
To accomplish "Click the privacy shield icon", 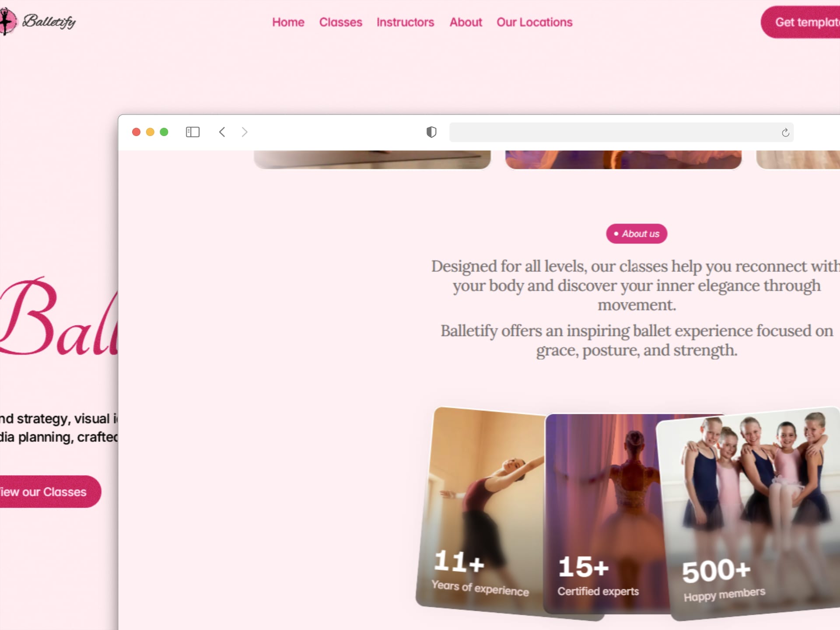I will 431,132.
